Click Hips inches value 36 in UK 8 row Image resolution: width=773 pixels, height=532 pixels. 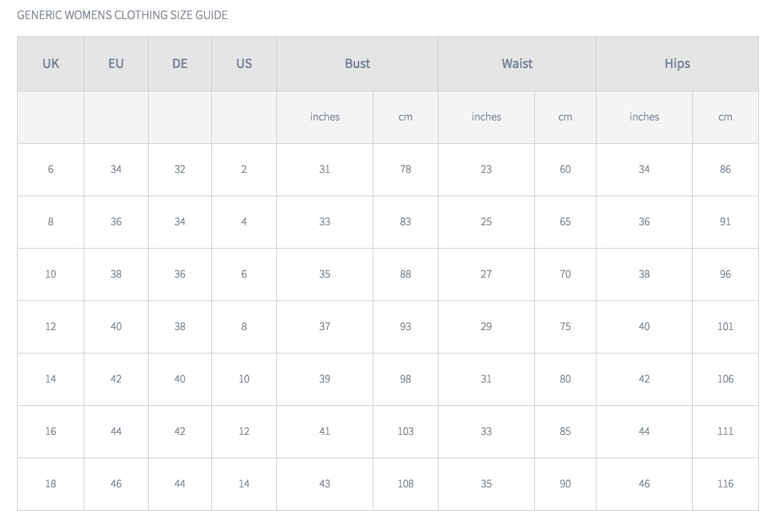pos(644,222)
